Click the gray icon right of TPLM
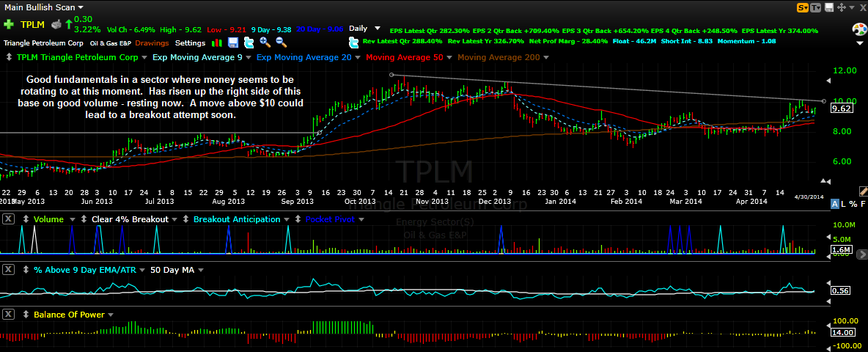This screenshot has width=868, height=352. pyautogui.click(x=56, y=24)
